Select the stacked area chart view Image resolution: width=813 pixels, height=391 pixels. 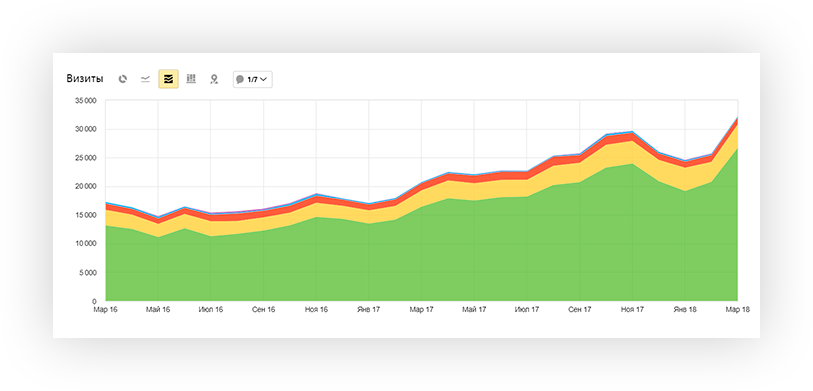169,79
